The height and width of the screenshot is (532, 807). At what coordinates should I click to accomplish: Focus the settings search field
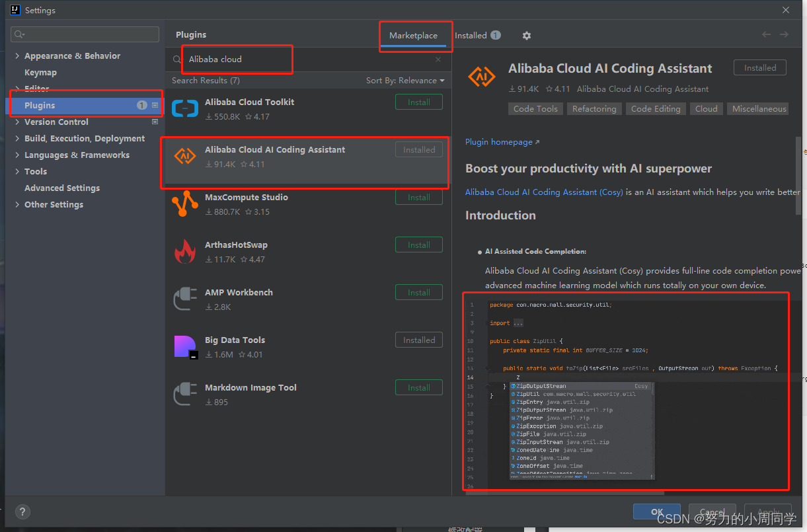click(x=85, y=34)
